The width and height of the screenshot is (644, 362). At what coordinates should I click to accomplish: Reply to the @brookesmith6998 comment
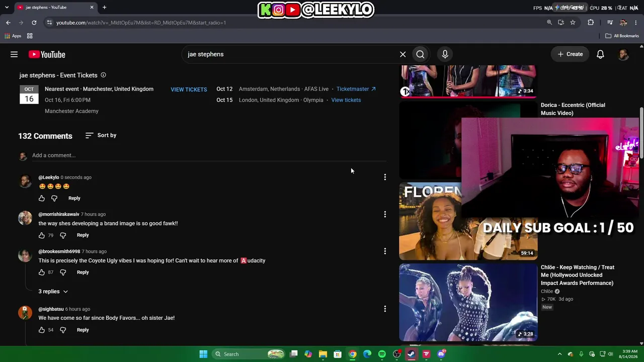pyautogui.click(x=83, y=273)
